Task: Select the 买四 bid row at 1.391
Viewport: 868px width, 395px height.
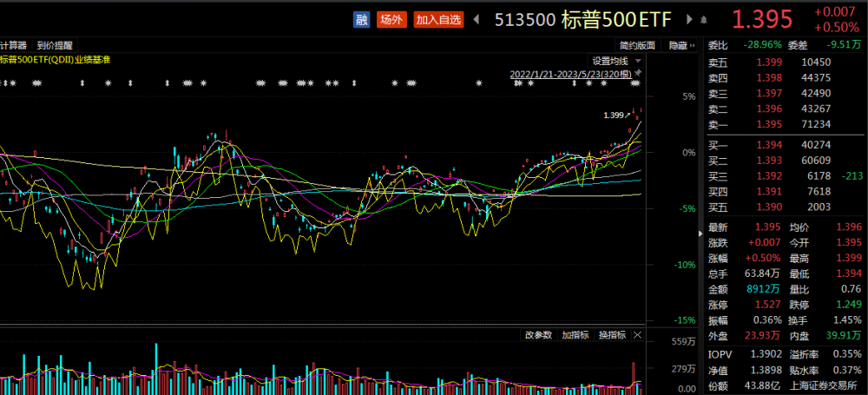Action: 785,192
